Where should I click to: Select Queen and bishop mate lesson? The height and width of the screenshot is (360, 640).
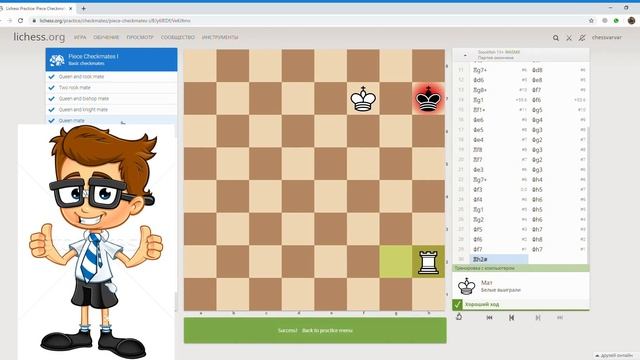click(x=111, y=98)
